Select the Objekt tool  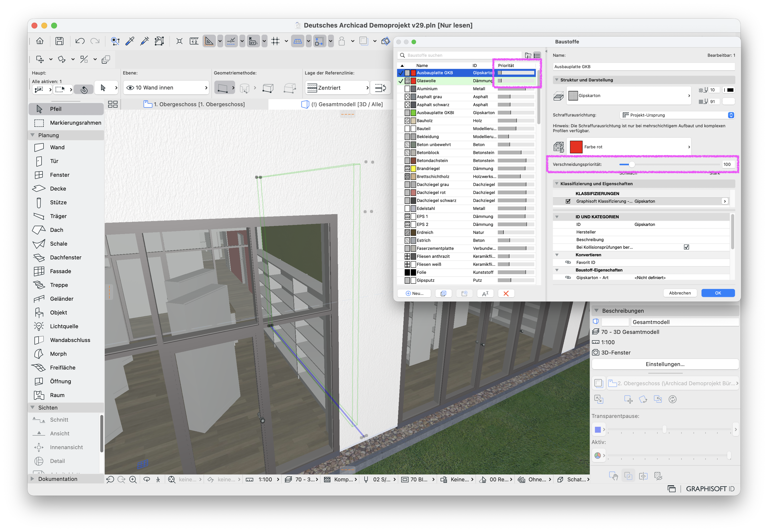click(x=66, y=313)
